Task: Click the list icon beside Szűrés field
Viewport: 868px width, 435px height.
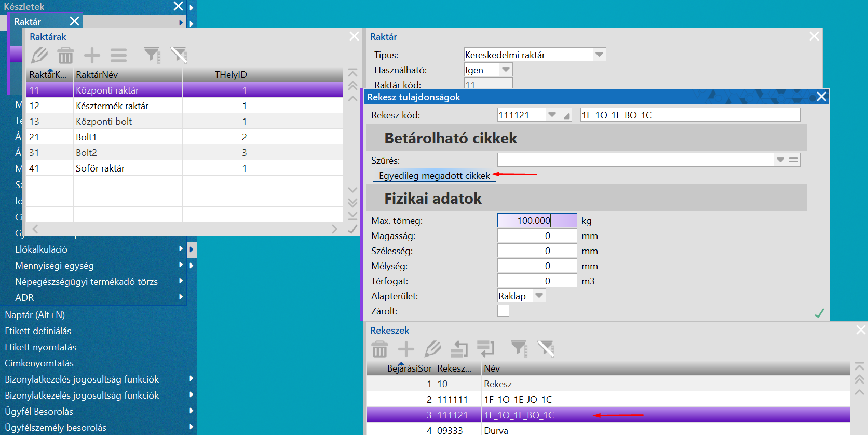Action: pos(793,160)
